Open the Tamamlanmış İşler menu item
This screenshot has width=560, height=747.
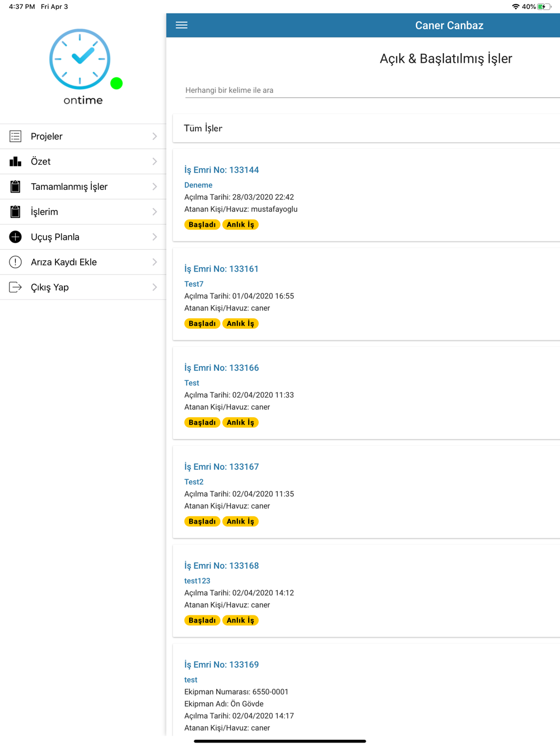(83, 186)
